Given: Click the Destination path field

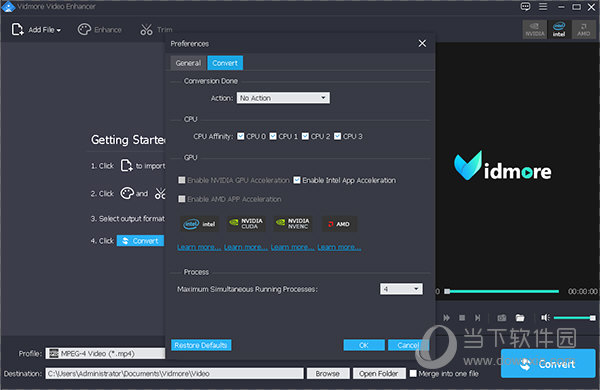Looking at the screenshot, I should [174, 374].
